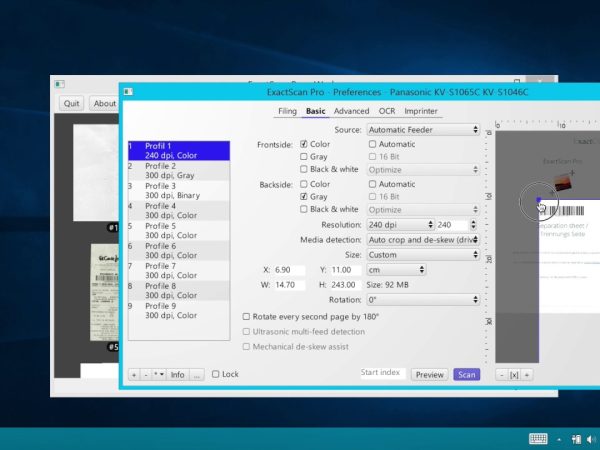This screenshot has height=450, width=600.
Task: Open the Advanced tab
Action: coord(351,111)
